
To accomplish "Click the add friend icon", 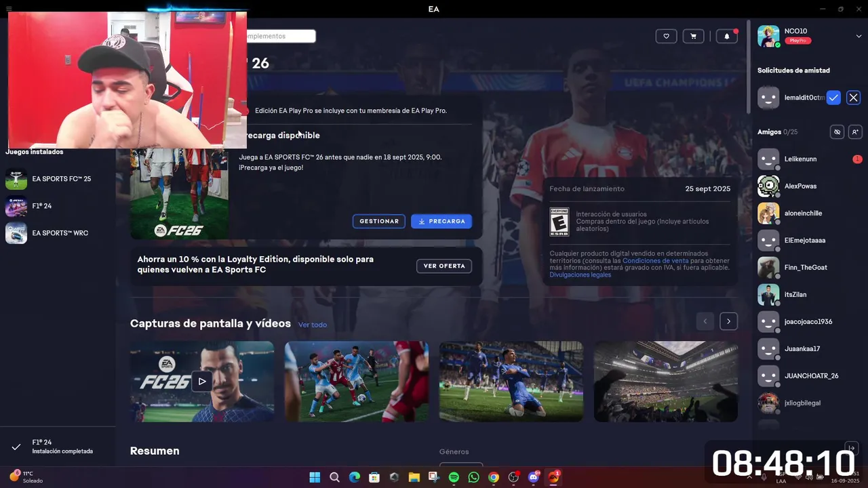I will click(x=855, y=132).
